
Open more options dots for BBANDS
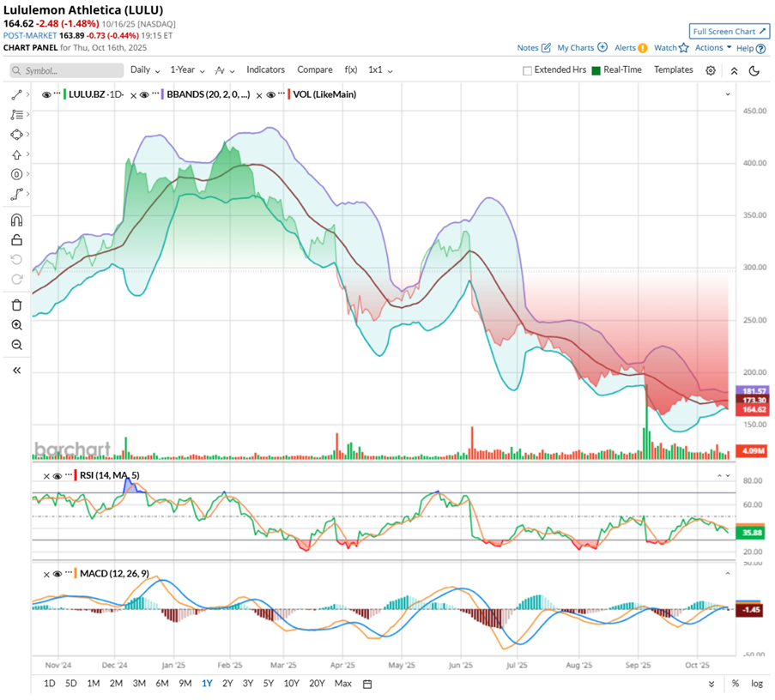(155, 94)
